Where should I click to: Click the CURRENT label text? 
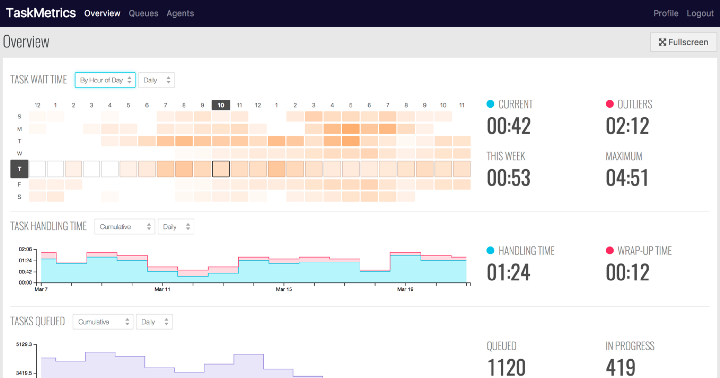click(516, 104)
